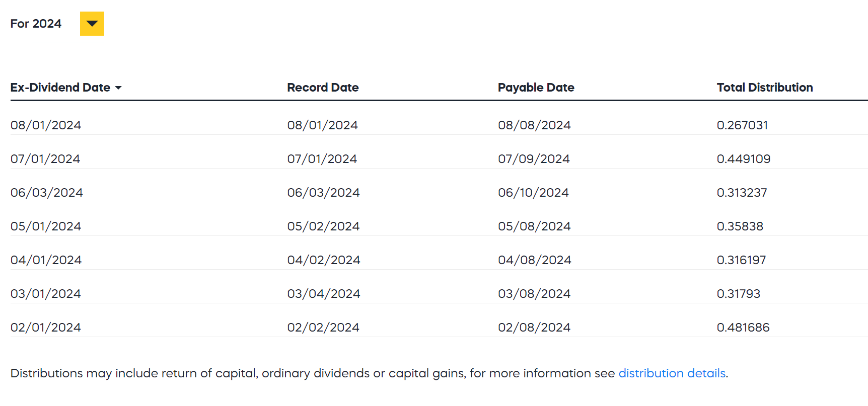Click the Total Distribution column header

coord(764,88)
